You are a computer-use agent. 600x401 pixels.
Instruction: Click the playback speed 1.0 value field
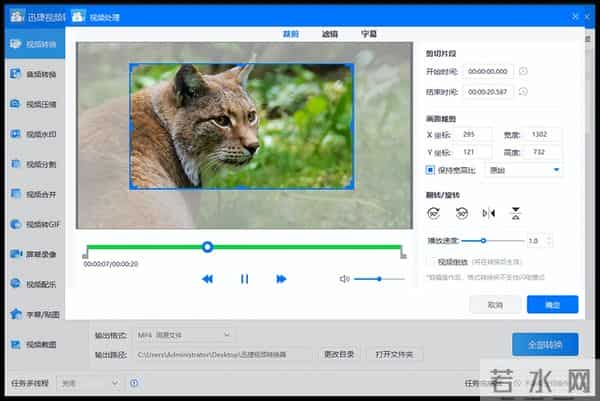535,241
